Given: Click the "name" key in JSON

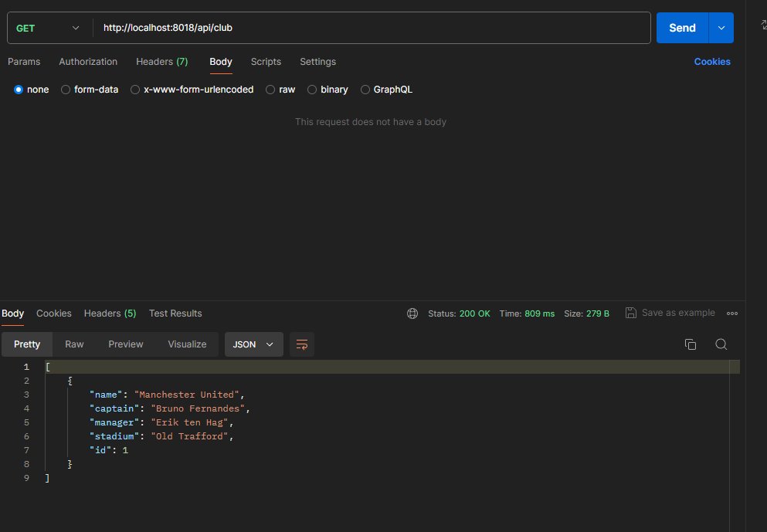Looking at the screenshot, I should tap(106, 395).
